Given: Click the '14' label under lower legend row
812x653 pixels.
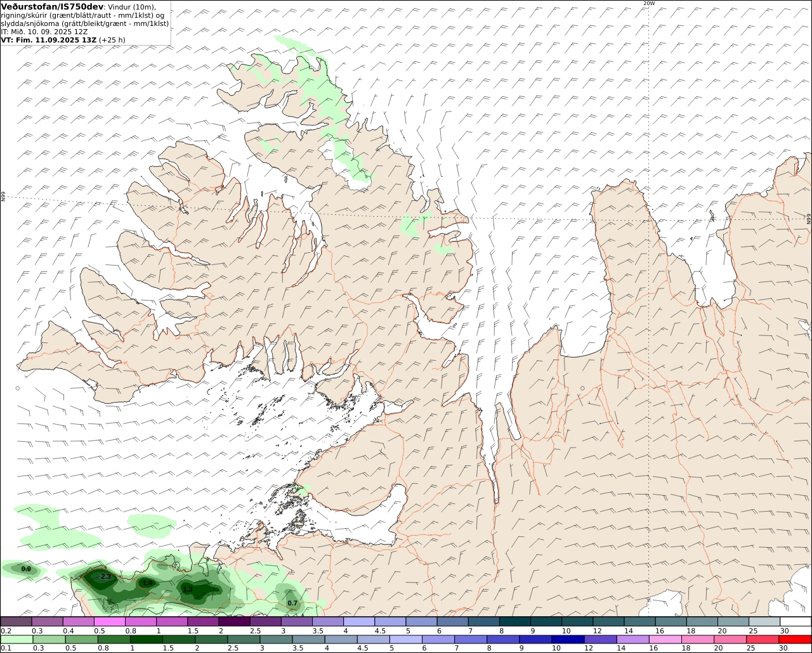Looking at the screenshot, I should point(621,649).
